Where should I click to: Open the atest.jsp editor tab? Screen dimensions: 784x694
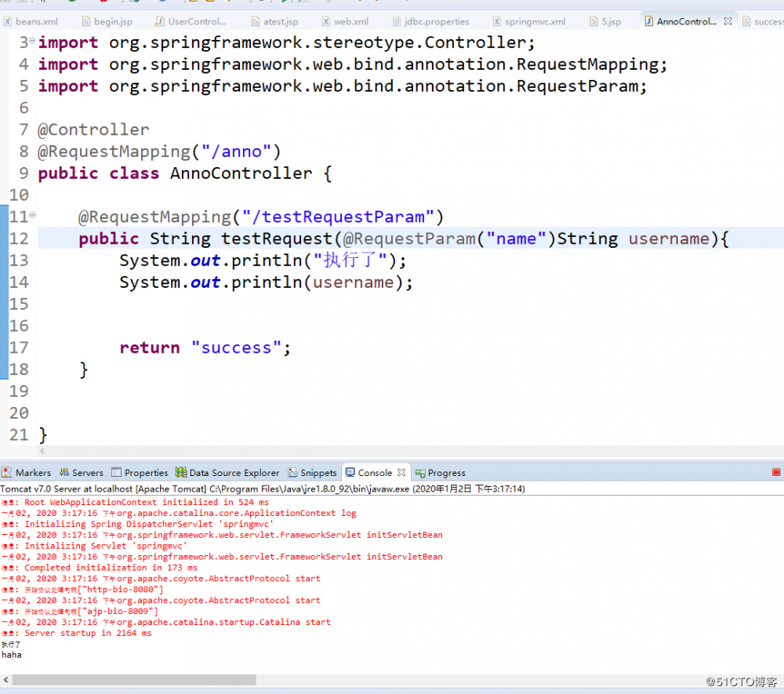(275, 21)
